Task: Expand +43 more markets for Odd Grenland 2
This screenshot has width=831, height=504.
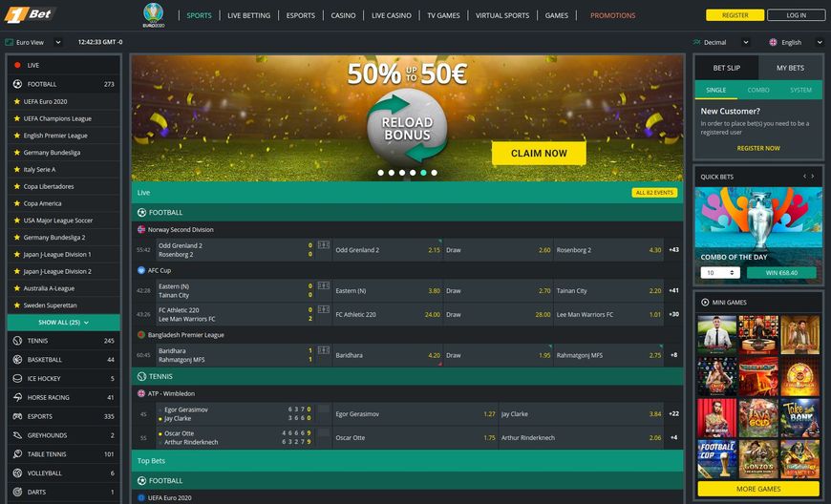Action: [x=673, y=249]
